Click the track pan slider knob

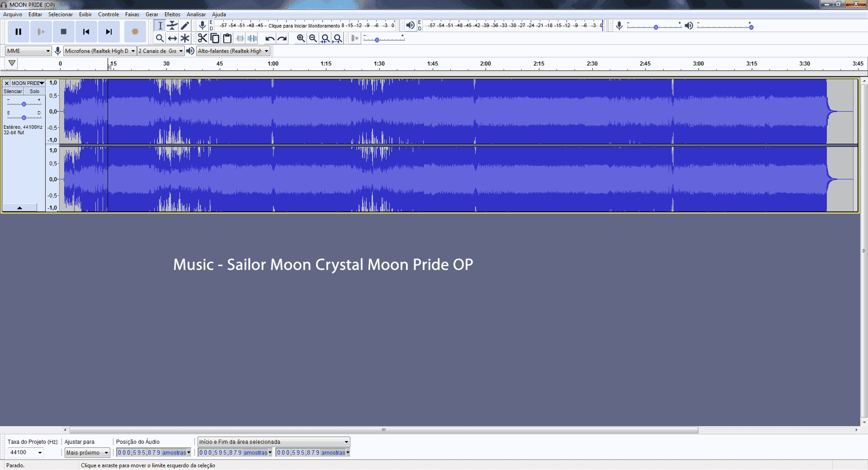coord(24,118)
